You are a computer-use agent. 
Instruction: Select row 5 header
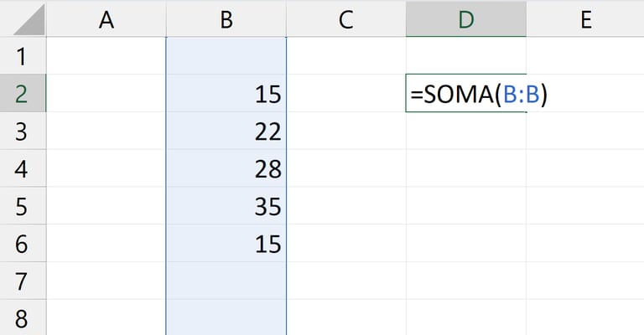pos(23,206)
